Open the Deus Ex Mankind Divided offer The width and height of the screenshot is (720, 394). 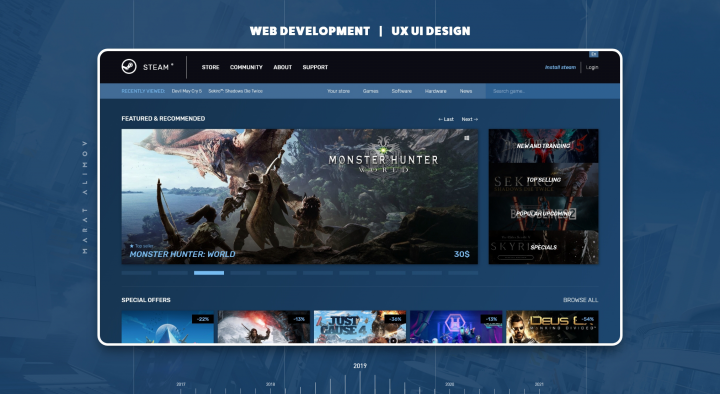tap(552, 326)
